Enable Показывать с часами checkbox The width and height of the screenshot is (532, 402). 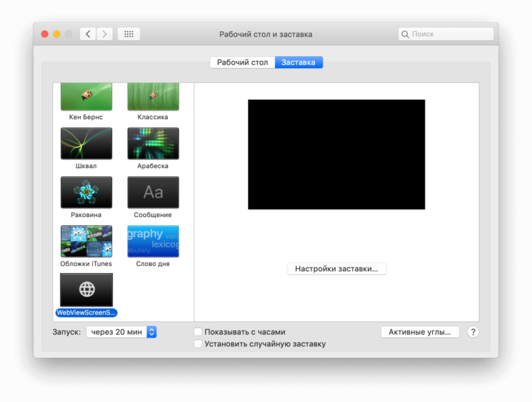(x=198, y=332)
